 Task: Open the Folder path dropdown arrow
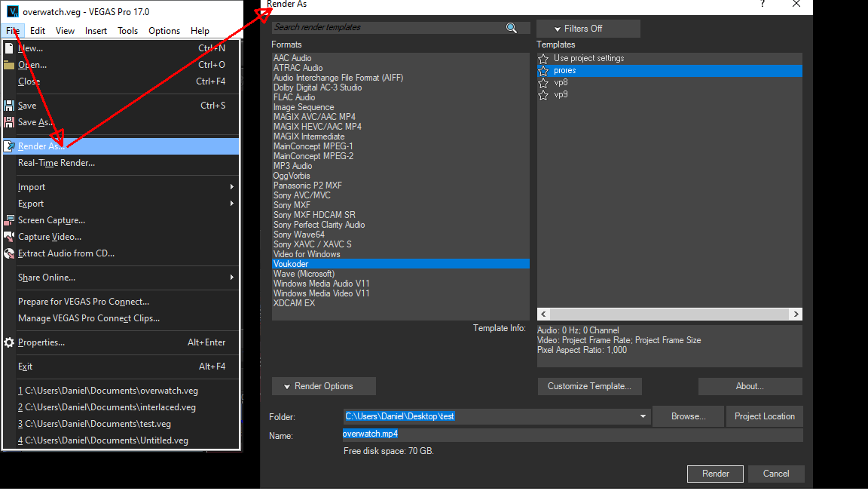tap(643, 416)
